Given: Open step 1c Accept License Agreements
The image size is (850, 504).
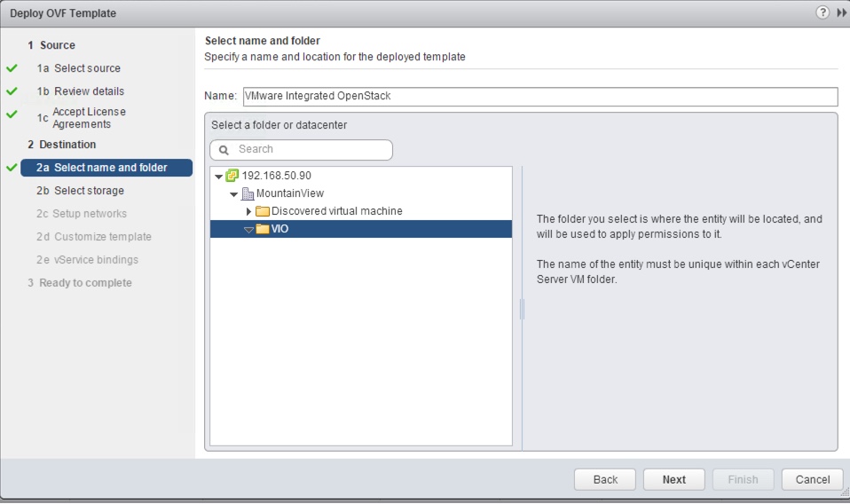Looking at the screenshot, I should pos(89,118).
